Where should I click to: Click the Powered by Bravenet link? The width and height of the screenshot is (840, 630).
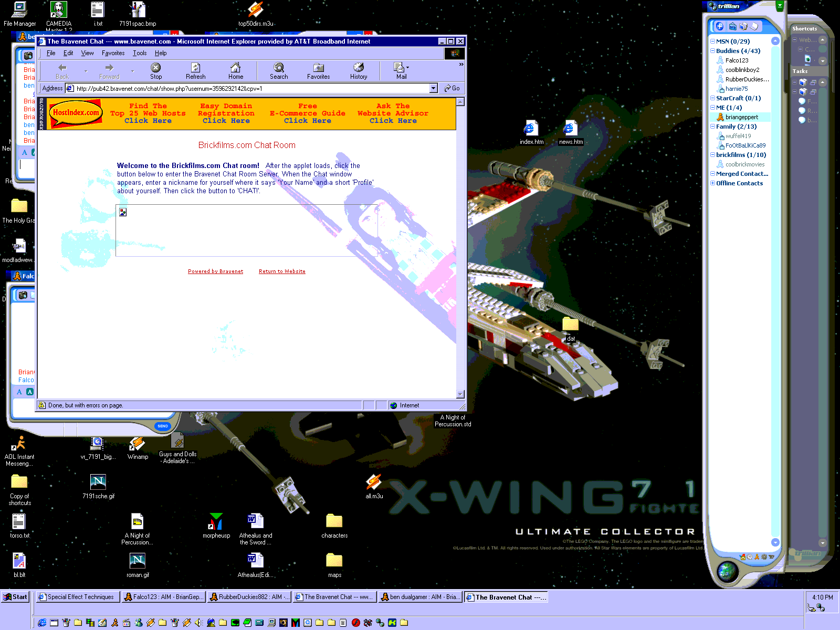(x=216, y=271)
